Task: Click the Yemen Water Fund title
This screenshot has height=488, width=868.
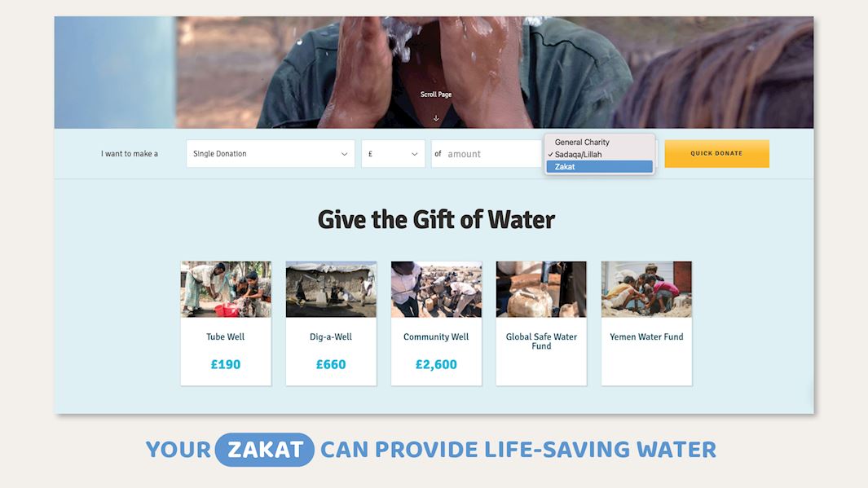Action: point(646,336)
